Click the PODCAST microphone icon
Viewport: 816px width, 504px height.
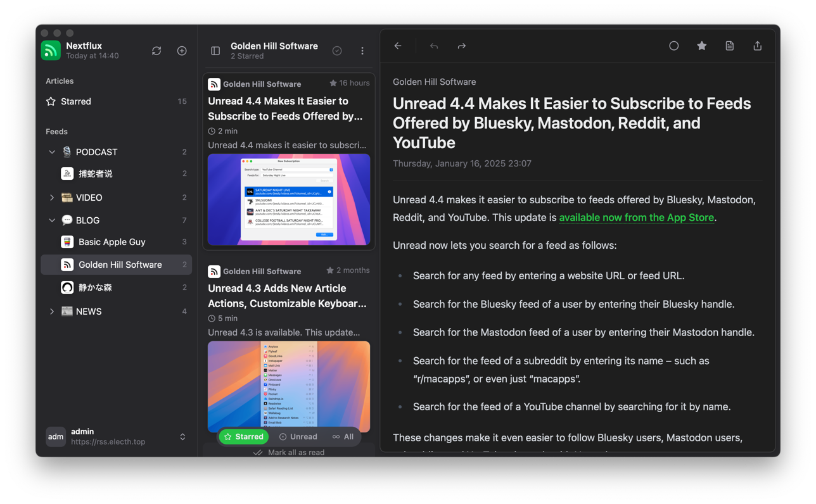click(x=67, y=152)
